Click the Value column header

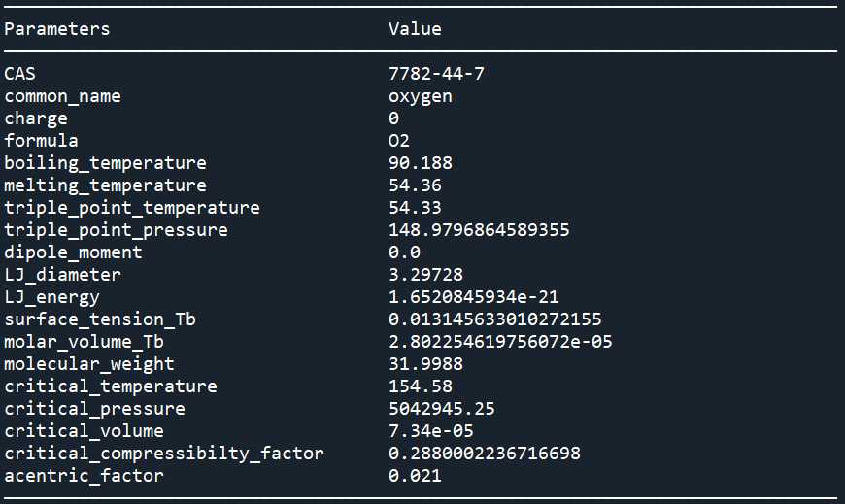pyautogui.click(x=415, y=28)
